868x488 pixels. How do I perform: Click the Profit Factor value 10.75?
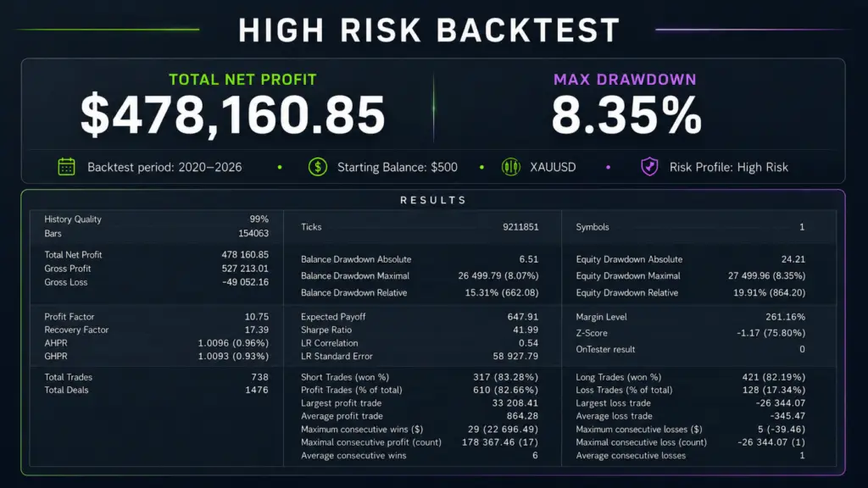pos(257,317)
